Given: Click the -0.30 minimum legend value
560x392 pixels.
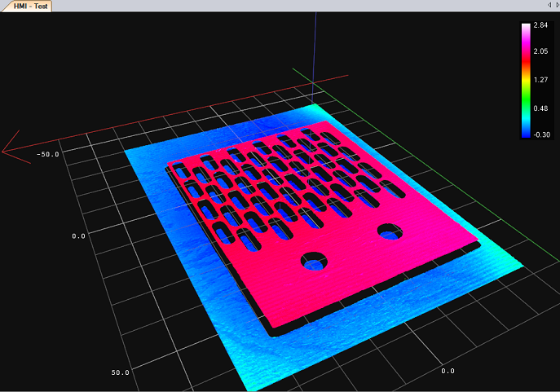Looking at the screenshot, I should click(540, 135).
